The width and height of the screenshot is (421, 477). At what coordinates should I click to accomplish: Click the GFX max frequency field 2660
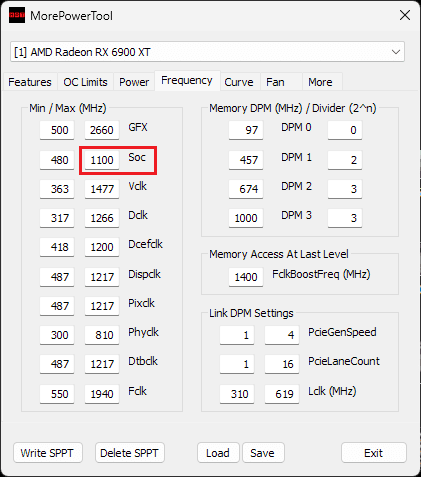(102, 130)
